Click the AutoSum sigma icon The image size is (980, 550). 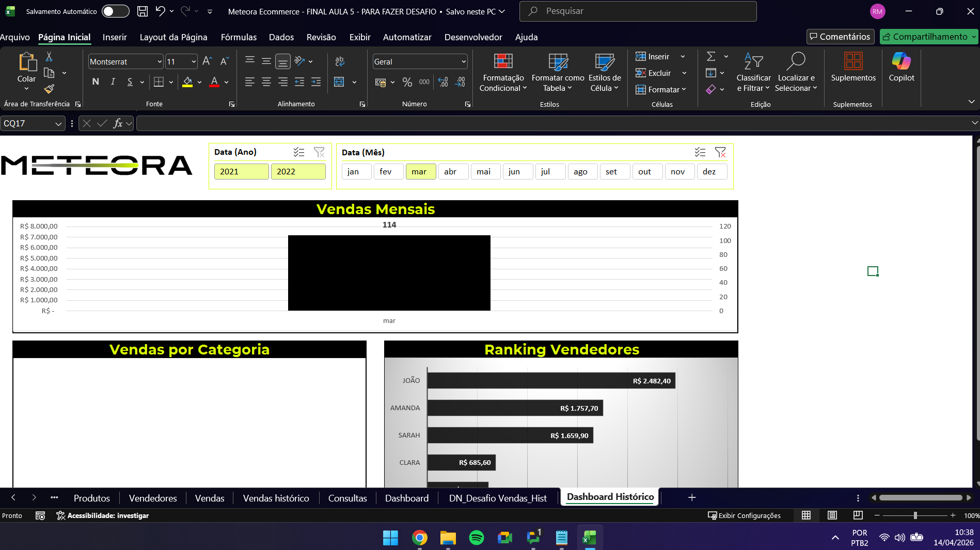pos(711,57)
